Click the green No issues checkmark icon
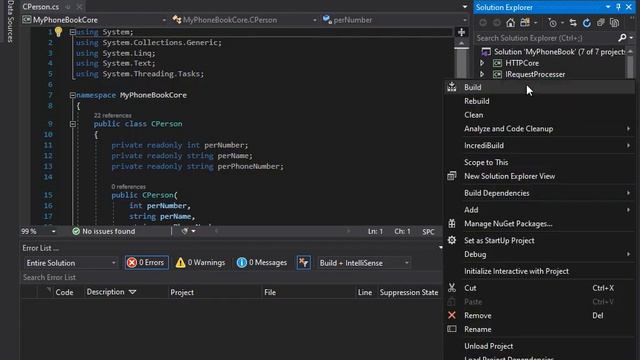This screenshot has width=640, height=360. [x=76, y=231]
